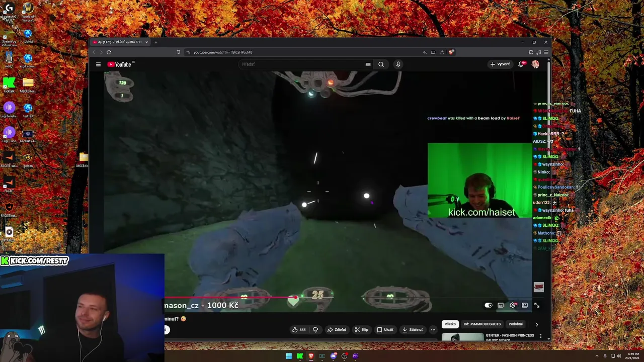Click the Uložiť save button
The image size is (644, 362).
pyautogui.click(x=385, y=330)
